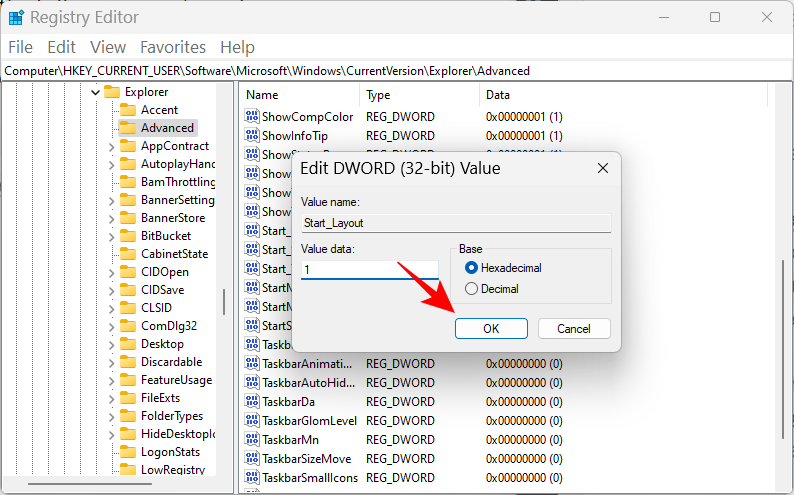
Task: Click the registry path address bar
Action: tap(396, 71)
